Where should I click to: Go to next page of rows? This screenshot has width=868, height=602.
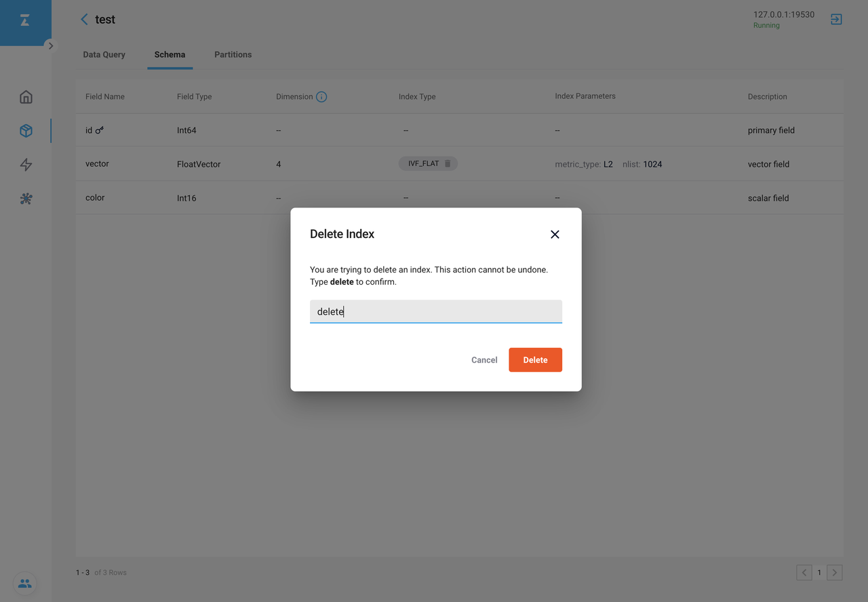pyautogui.click(x=835, y=573)
